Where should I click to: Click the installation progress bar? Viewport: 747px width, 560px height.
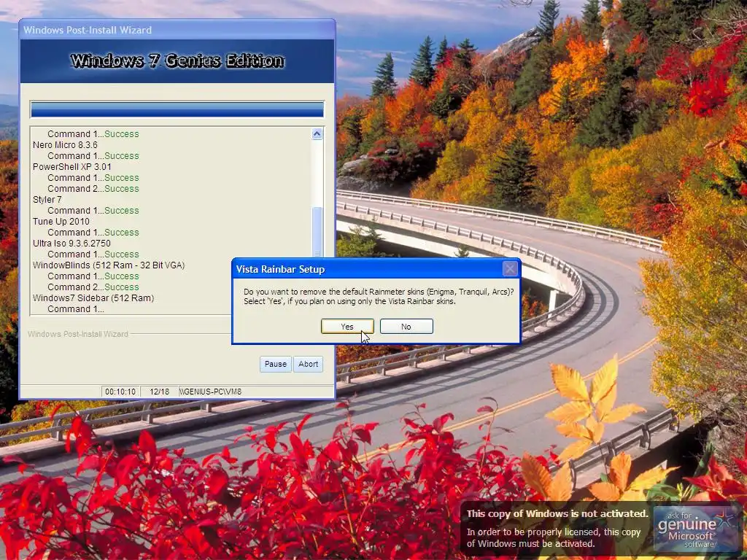click(177, 109)
